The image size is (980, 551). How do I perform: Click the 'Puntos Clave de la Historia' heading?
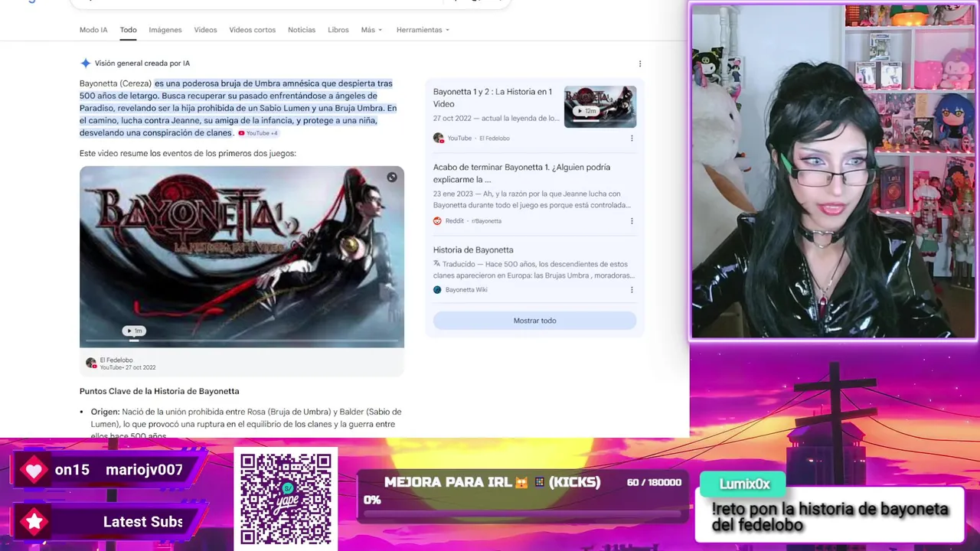click(x=159, y=391)
